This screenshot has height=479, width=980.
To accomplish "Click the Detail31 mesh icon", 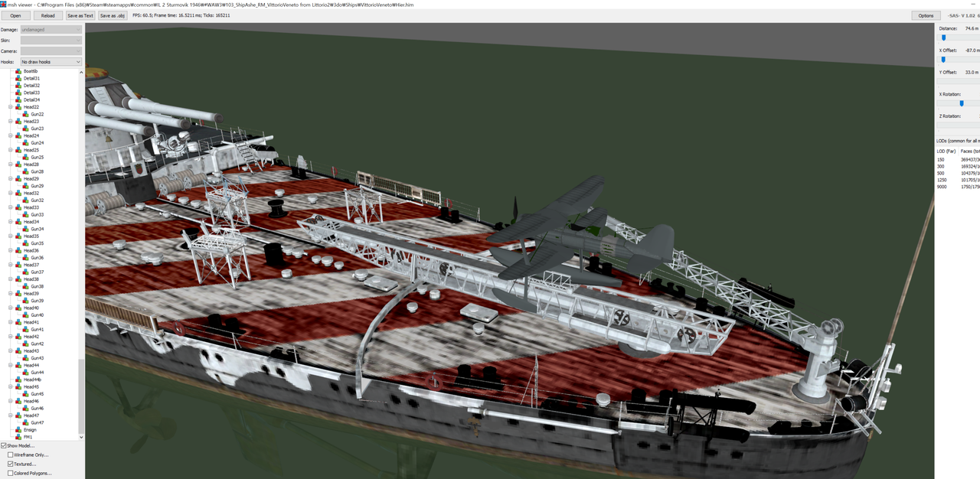I will click(18, 78).
